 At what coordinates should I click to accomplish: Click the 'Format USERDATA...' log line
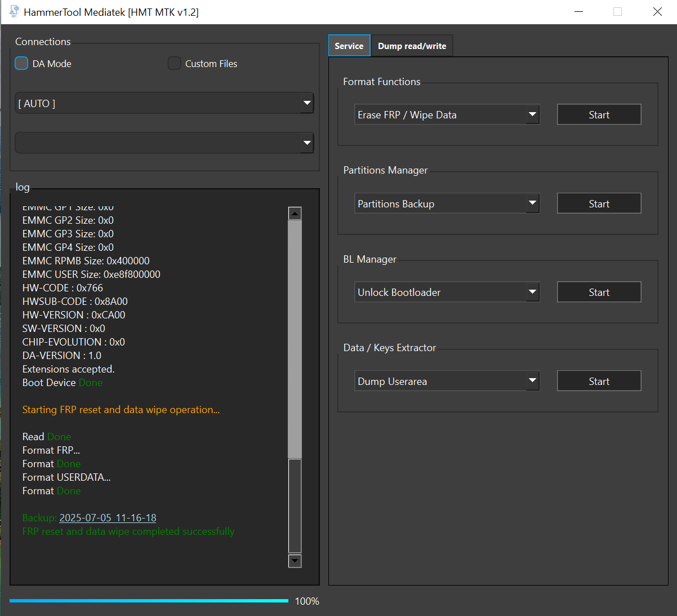(66, 477)
